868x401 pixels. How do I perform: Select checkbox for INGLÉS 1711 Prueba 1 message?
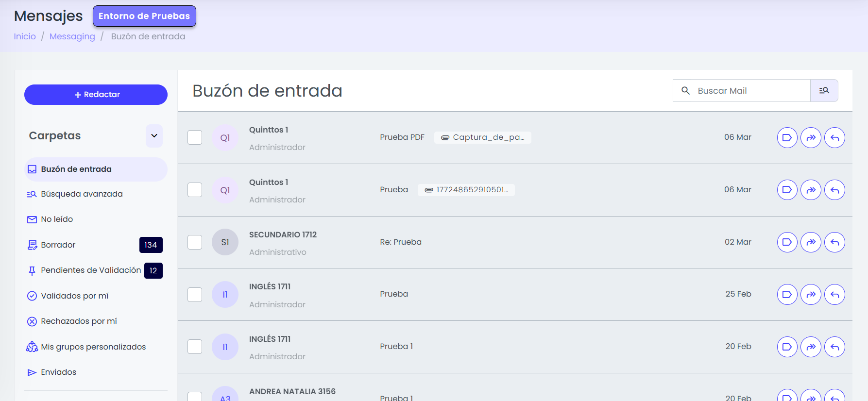click(x=195, y=347)
